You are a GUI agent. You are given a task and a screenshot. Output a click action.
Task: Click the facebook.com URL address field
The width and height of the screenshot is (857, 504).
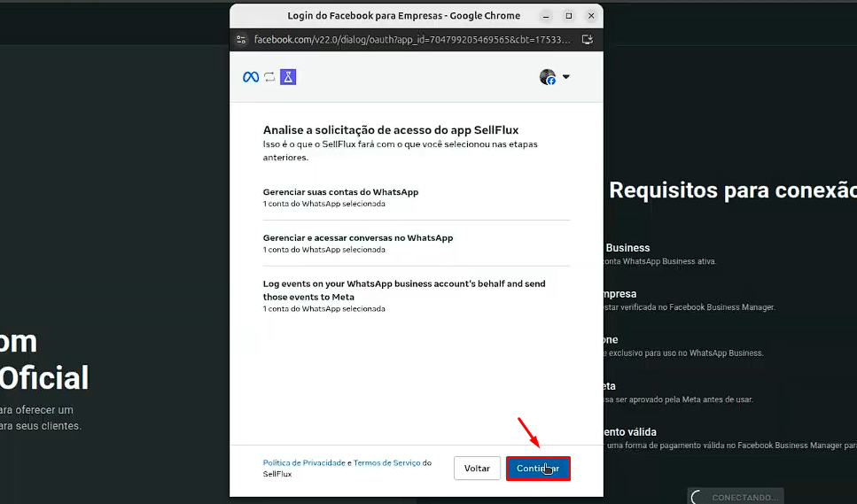point(408,40)
